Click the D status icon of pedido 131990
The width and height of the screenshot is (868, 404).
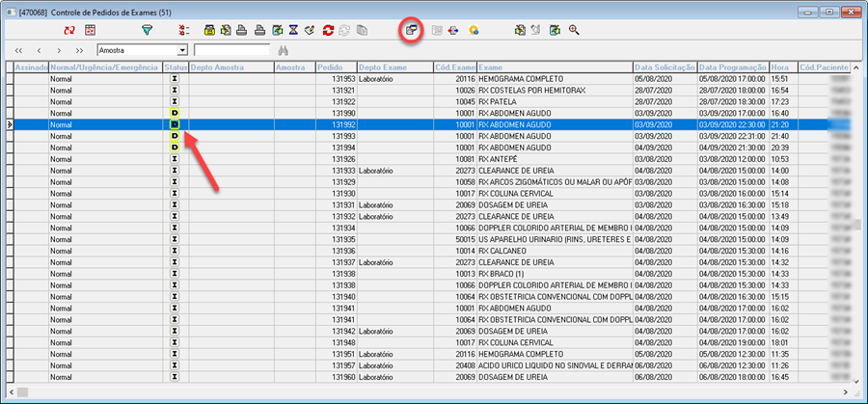175,113
